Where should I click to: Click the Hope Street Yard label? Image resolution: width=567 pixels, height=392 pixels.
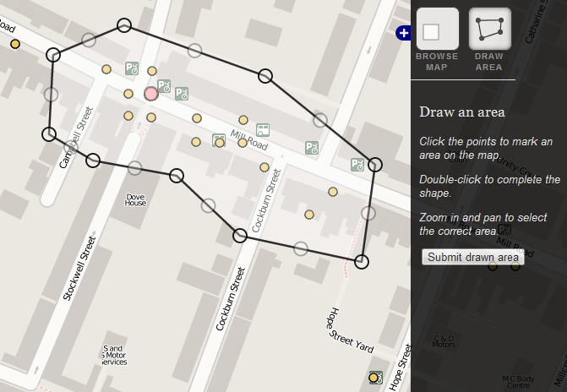coord(350,330)
